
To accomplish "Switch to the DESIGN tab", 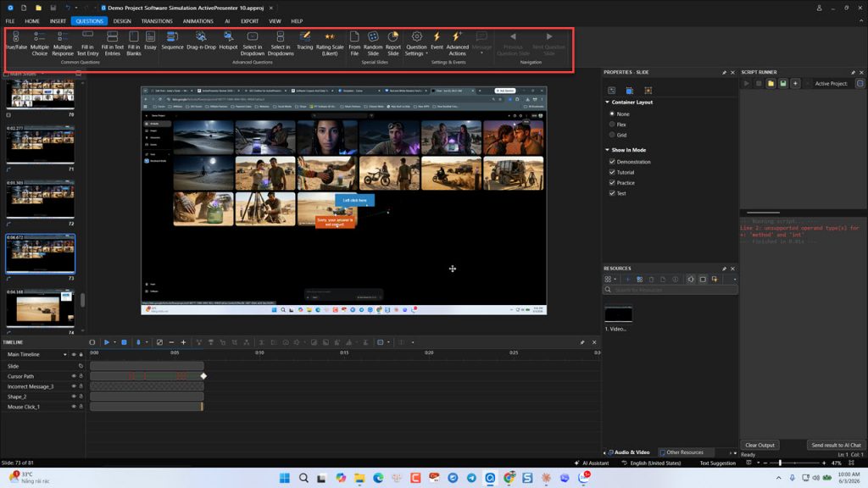I will click(122, 21).
